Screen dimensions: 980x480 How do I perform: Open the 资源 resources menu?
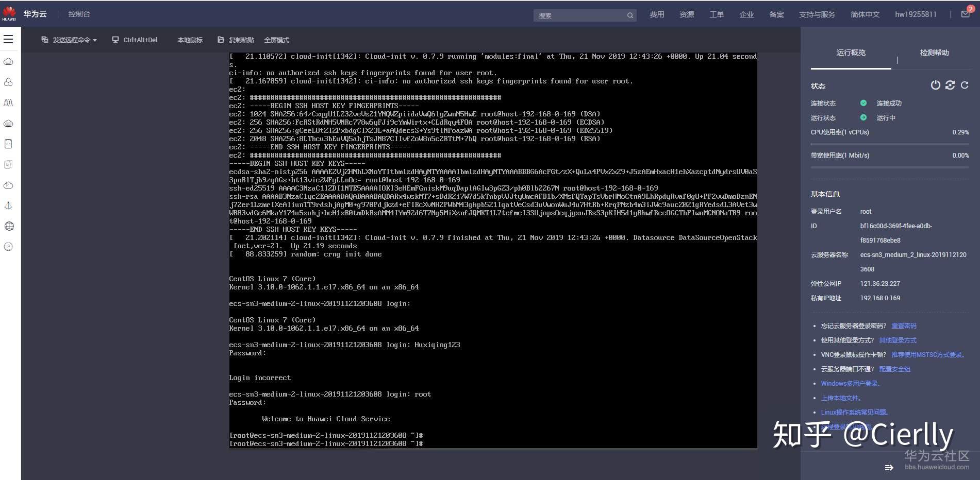coord(687,14)
